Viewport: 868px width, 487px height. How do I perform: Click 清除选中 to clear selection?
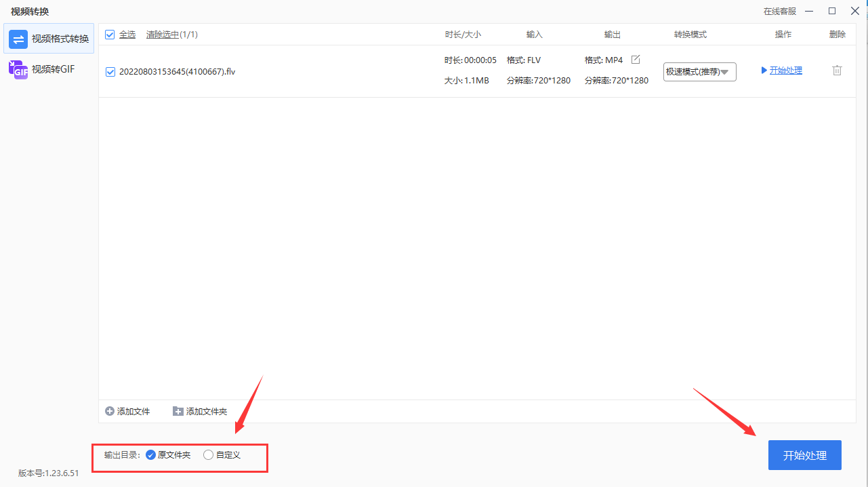click(x=163, y=35)
